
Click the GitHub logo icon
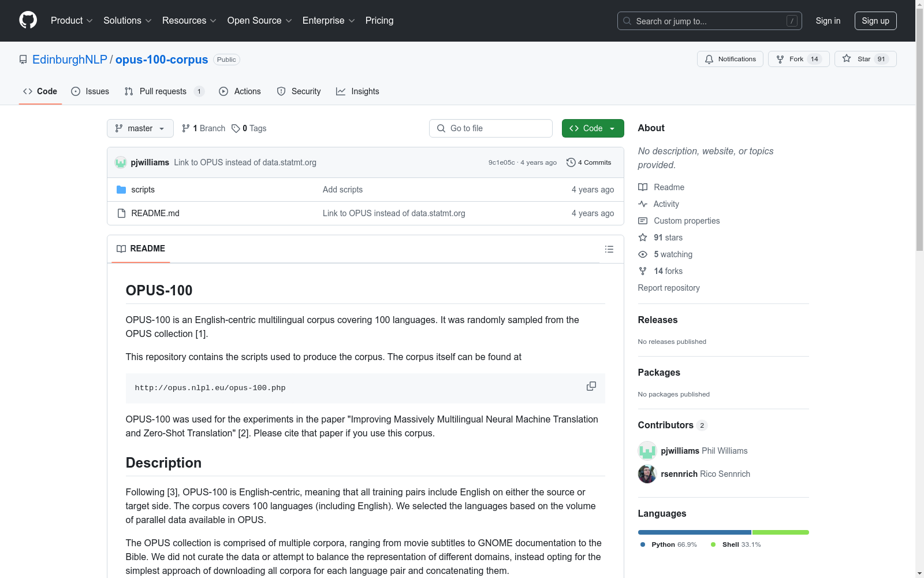click(28, 20)
